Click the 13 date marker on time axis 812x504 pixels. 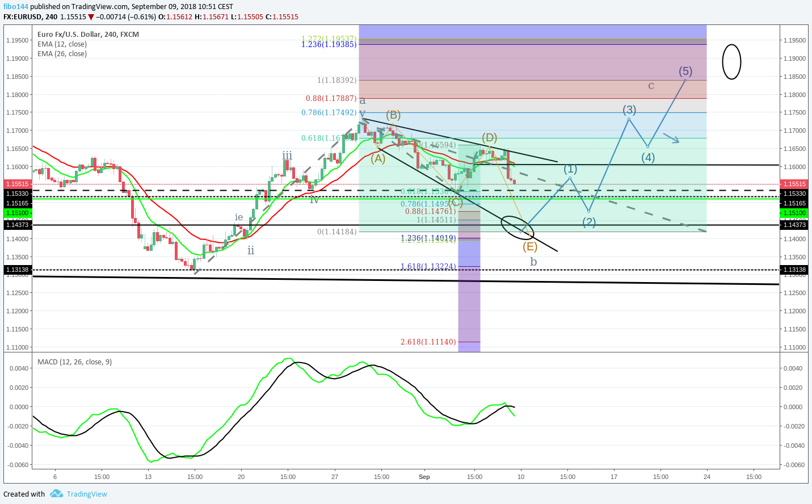tap(148, 477)
